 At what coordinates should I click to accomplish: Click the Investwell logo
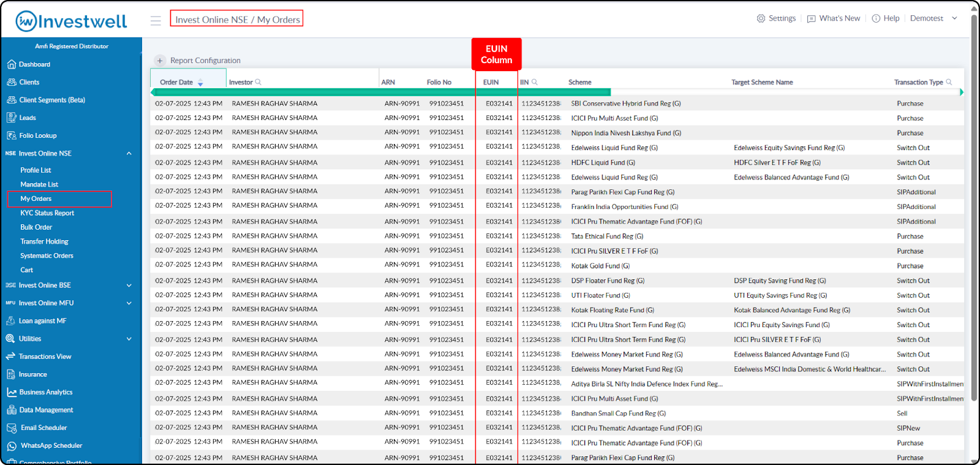click(x=71, y=21)
